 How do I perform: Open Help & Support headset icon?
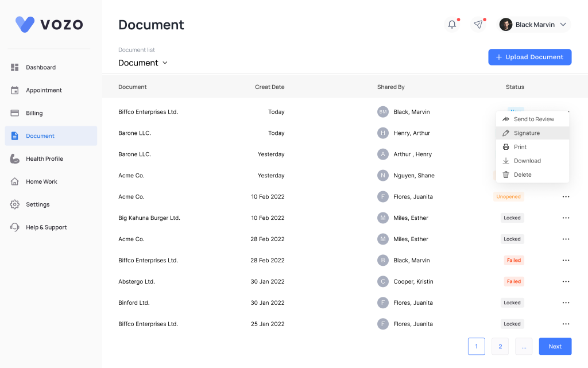pyautogui.click(x=15, y=227)
